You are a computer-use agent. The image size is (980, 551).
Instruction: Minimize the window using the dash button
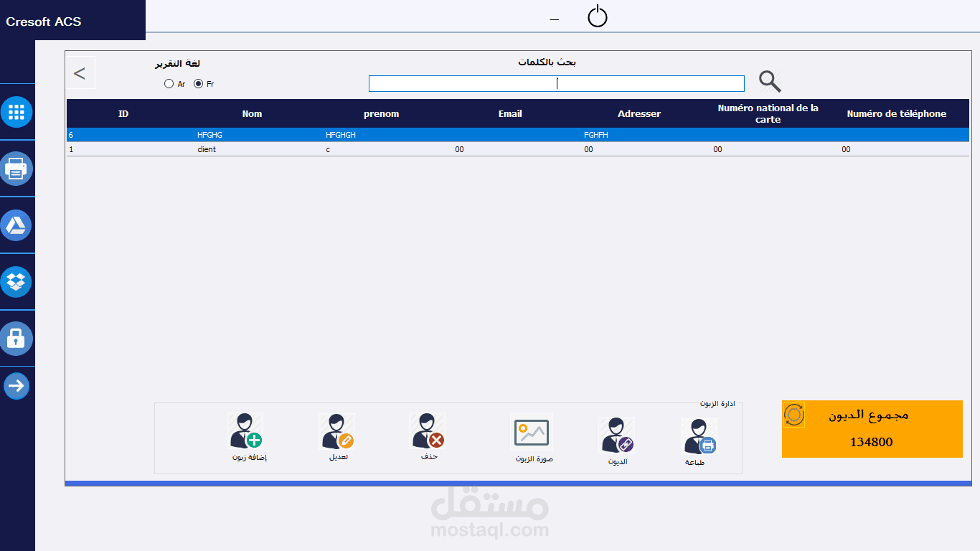555,19
